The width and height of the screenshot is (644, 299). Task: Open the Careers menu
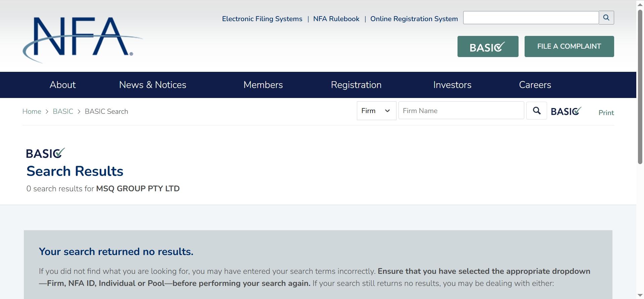(535, 85)
